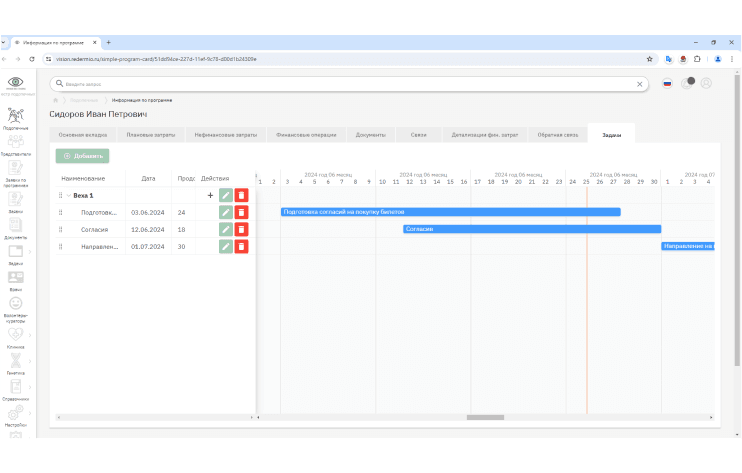Click the eye logo at sidebar top
742x473 pixels.
16,82
